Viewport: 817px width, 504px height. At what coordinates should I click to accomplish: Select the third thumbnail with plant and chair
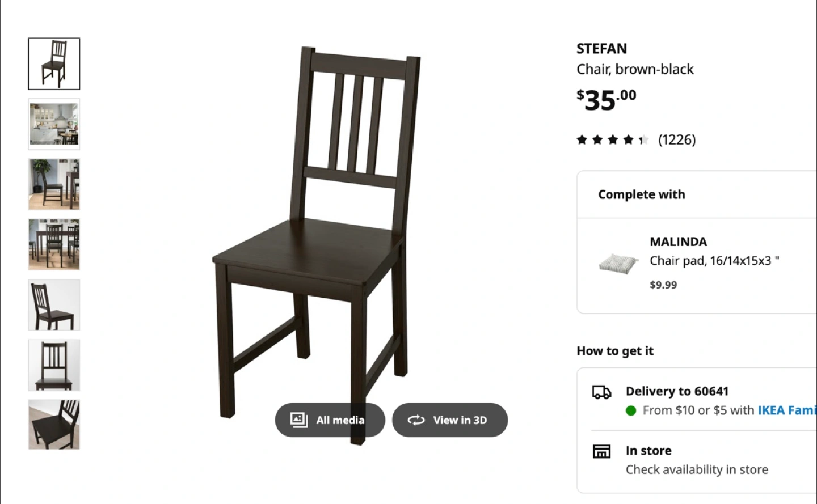[x=54, y=184]
